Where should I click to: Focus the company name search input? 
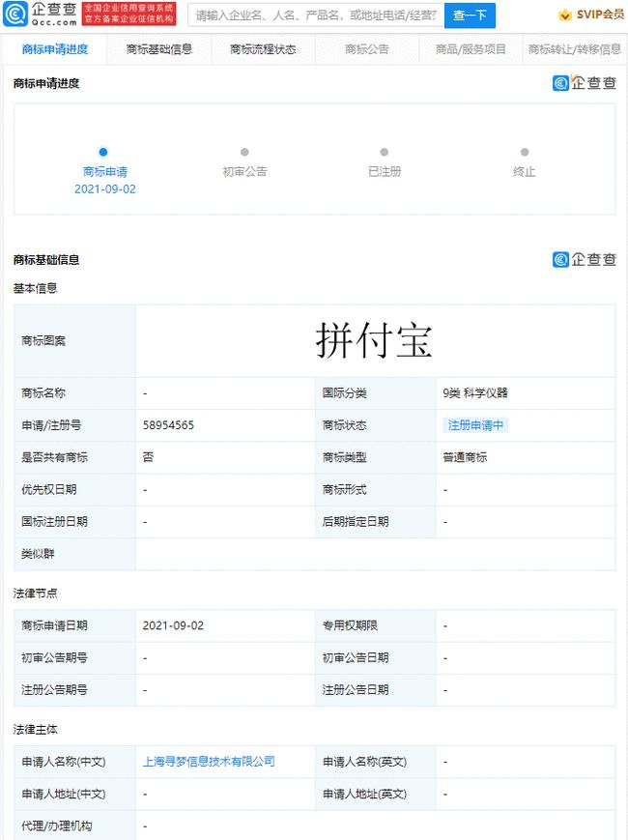tap(316, 15)
